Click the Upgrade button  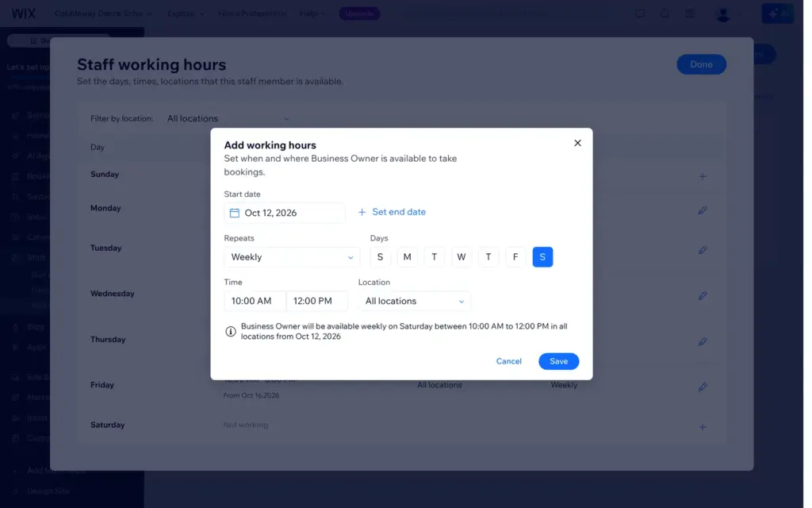pyautogui.click(x=359, y=13)
